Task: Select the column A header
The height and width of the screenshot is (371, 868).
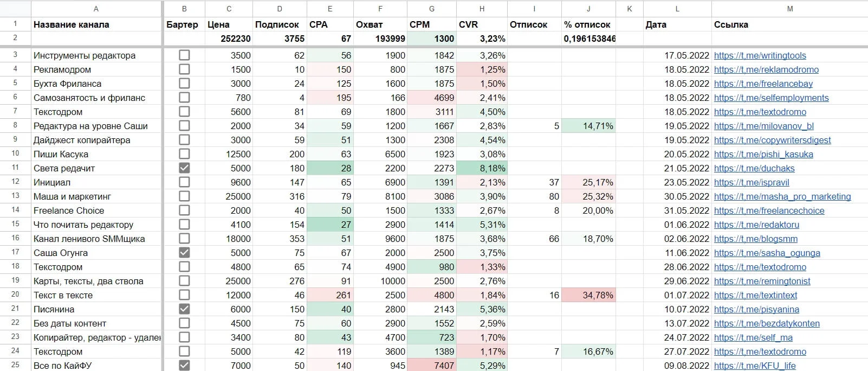Action: [x=96, y=9]
